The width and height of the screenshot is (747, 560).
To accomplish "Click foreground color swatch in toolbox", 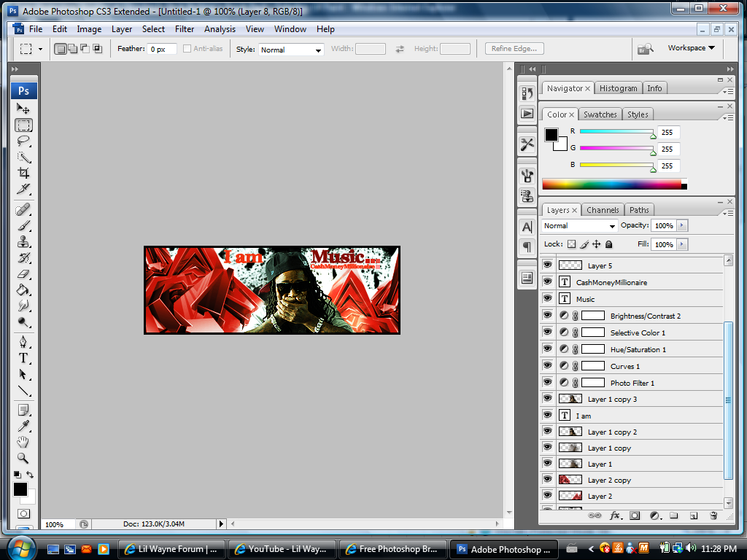I will pos(20,489).
